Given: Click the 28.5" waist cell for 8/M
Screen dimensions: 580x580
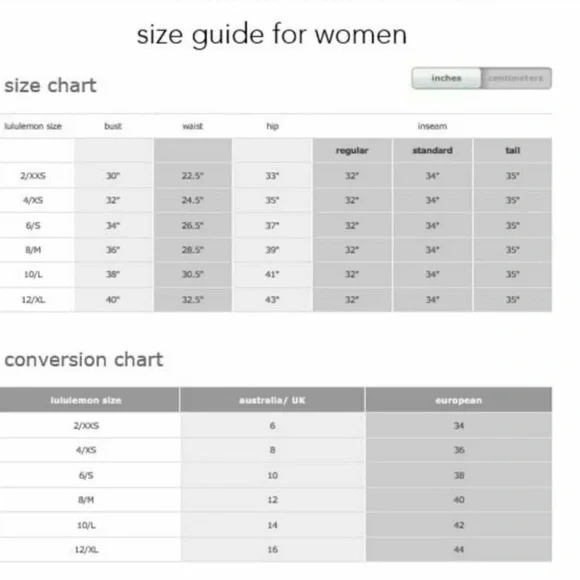Looking at the screenshot, I should (x=193, y=250).
